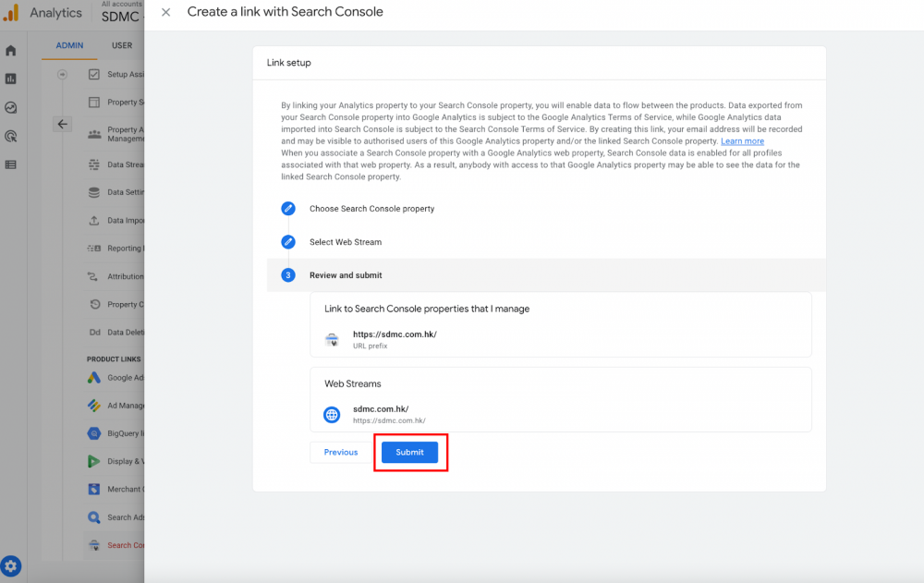Screen dimensions: 924x583
Task: Click the web stream globe icon
Action: click(332, 415)
